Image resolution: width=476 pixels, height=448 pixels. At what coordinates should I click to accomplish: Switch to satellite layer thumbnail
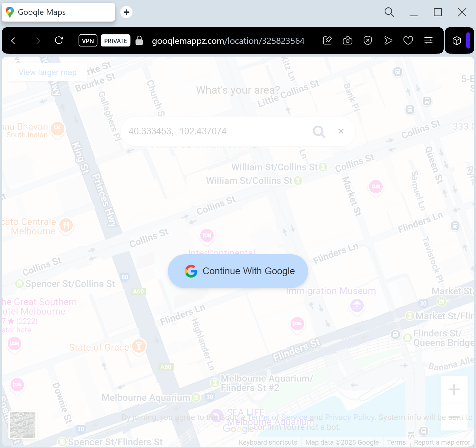click(x=23, y=425)
